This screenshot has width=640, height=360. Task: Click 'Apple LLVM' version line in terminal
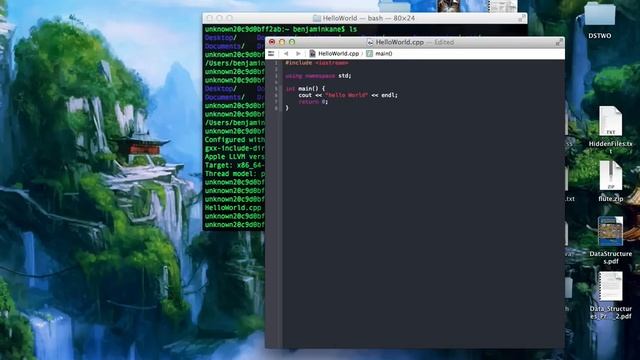click(235, 157)
